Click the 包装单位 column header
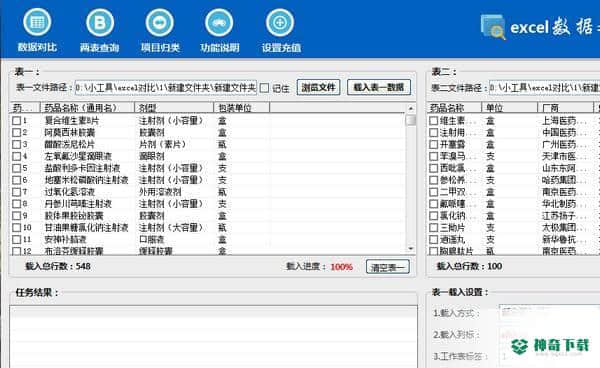The width and height of the screenshot is (600, 368). click(x=241, y=108)
